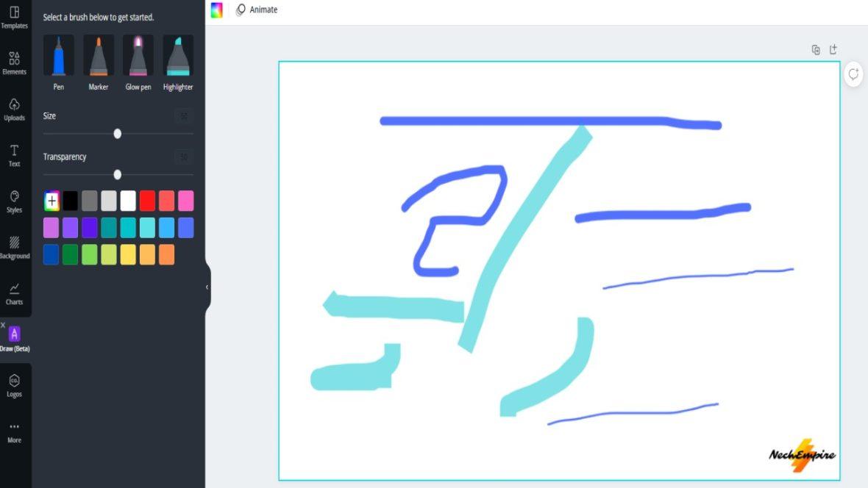Image resolution: width=868 pixels, height=488 pixels.
Task: Add a new color with the plus swatch
Action: coord(51,200)
